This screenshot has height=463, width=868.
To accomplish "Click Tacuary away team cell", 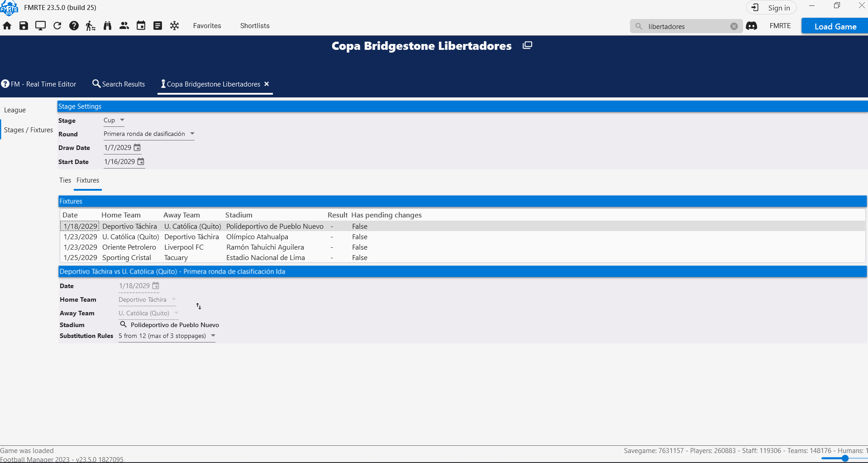I will pyautogui.click(x=176, y=258).
